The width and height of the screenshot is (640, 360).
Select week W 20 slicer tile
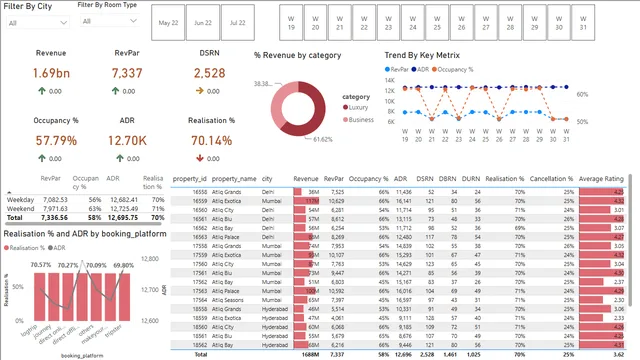coord(316,23)
